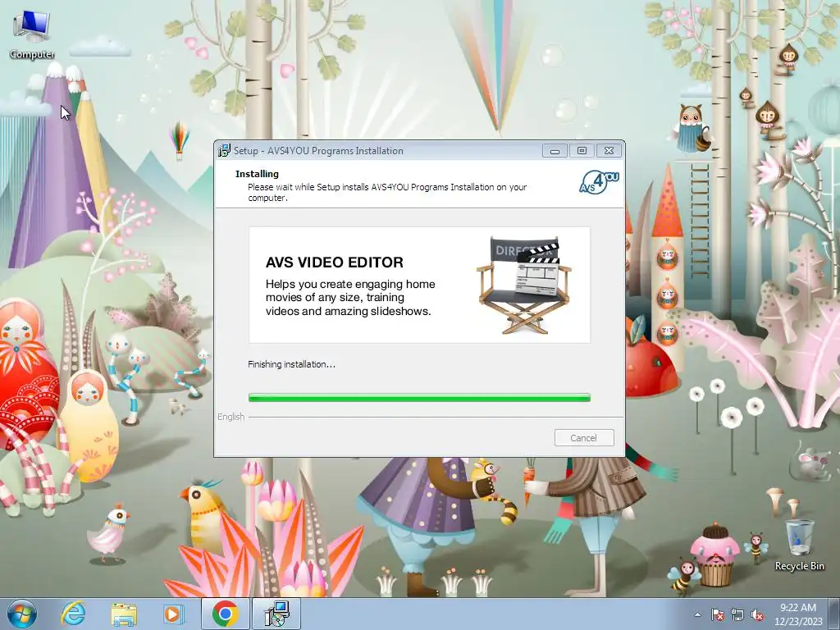Image resolution: width=840 pixels, height=630 pixels.
Task: Click the setup icon in title bar
Action: point(224,151)
